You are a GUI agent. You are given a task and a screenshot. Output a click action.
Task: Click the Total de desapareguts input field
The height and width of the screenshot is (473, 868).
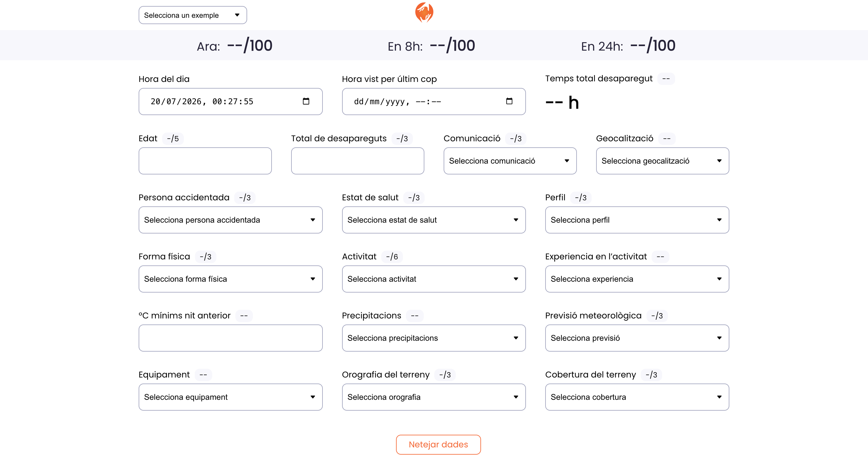click(357, 161)
